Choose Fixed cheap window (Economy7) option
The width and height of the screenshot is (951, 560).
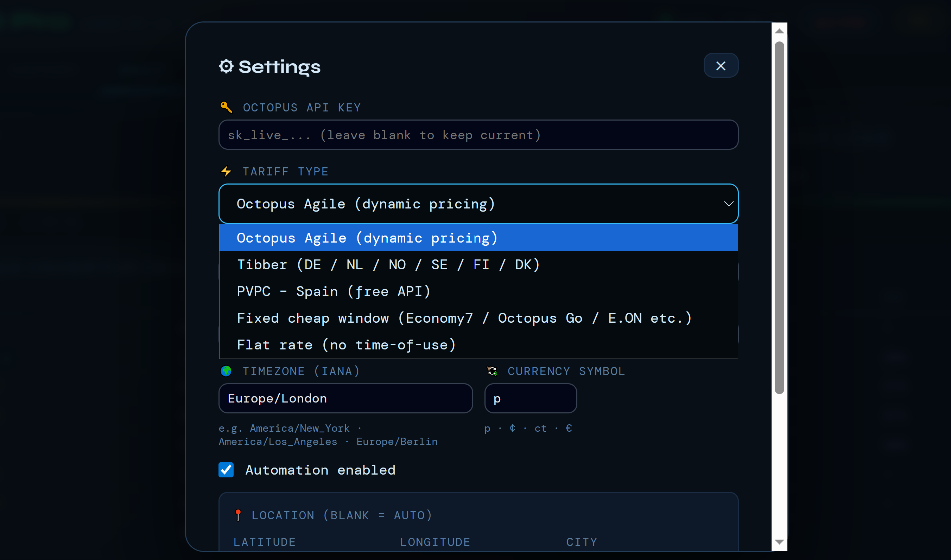478,318
